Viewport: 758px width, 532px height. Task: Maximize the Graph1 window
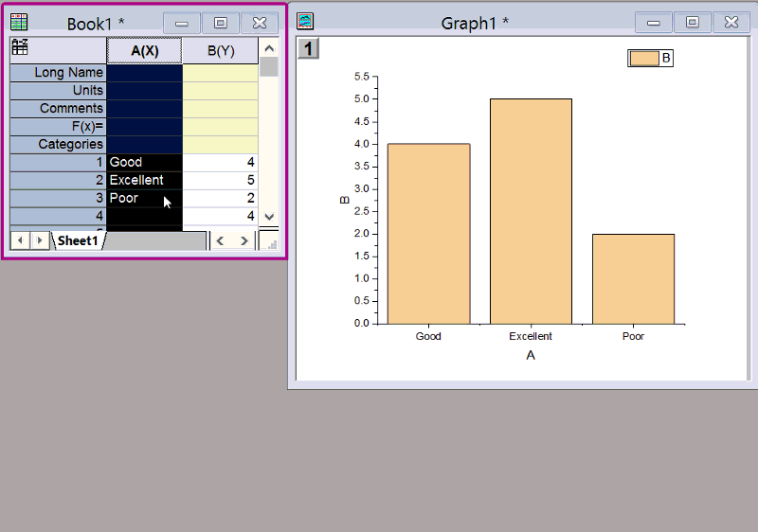click(x=693, y=23)
